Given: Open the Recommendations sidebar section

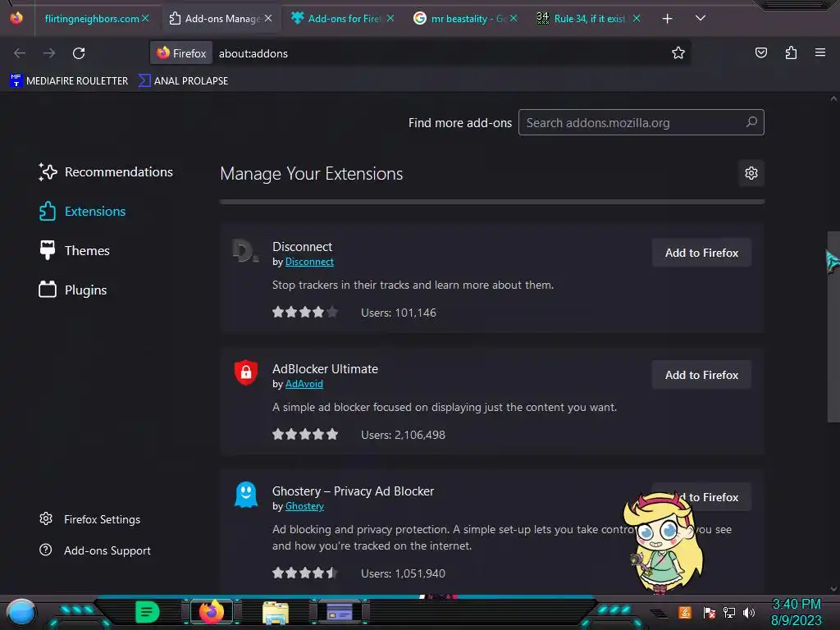Looking at the screenshot, I should coord(106,172).
